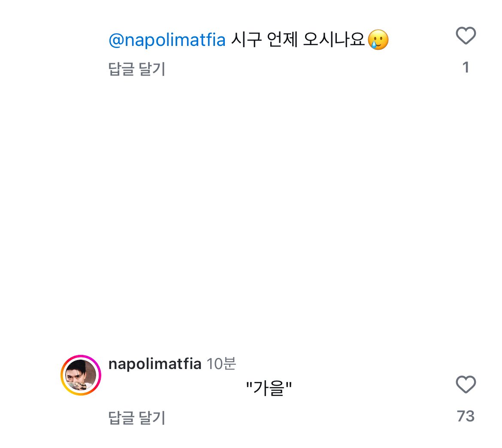View the 73 likes count
This screenshot has height=448, width=502.
tap(466, 416)
